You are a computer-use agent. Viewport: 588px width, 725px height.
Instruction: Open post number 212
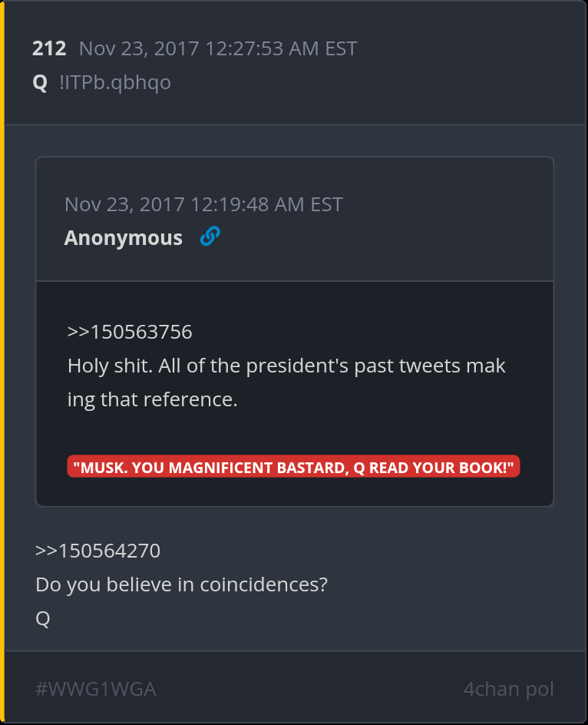click(x=49, y=49)
